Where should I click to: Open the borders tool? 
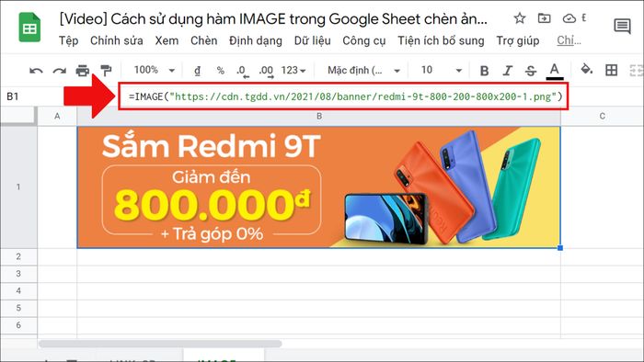pos(611,70)
